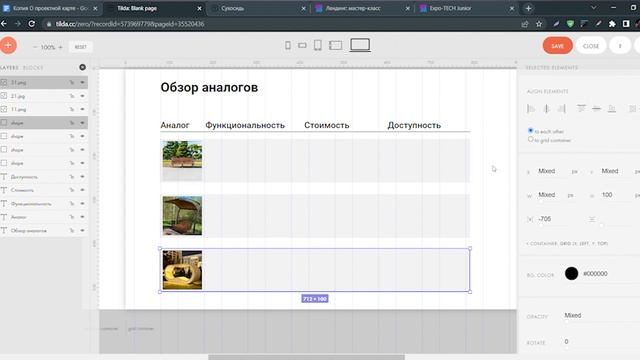Align selected elements to horizontal center
This screenshot has height=360, width=640.
point(547,109)
